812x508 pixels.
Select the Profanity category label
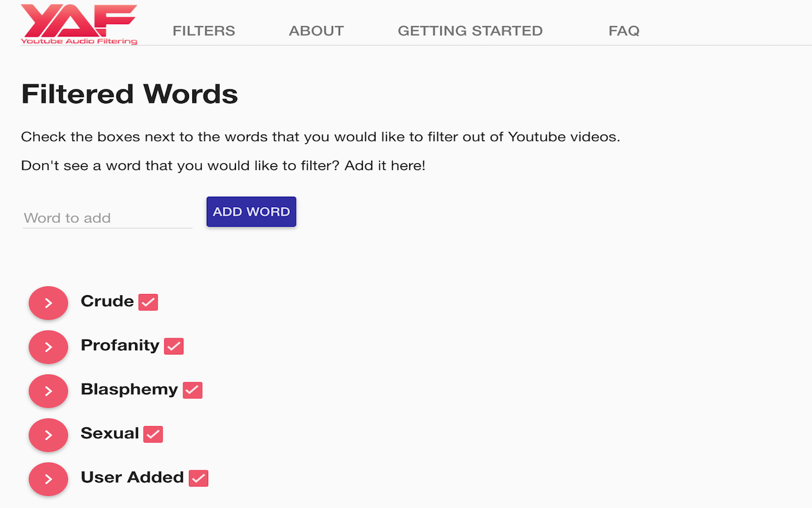120,345
